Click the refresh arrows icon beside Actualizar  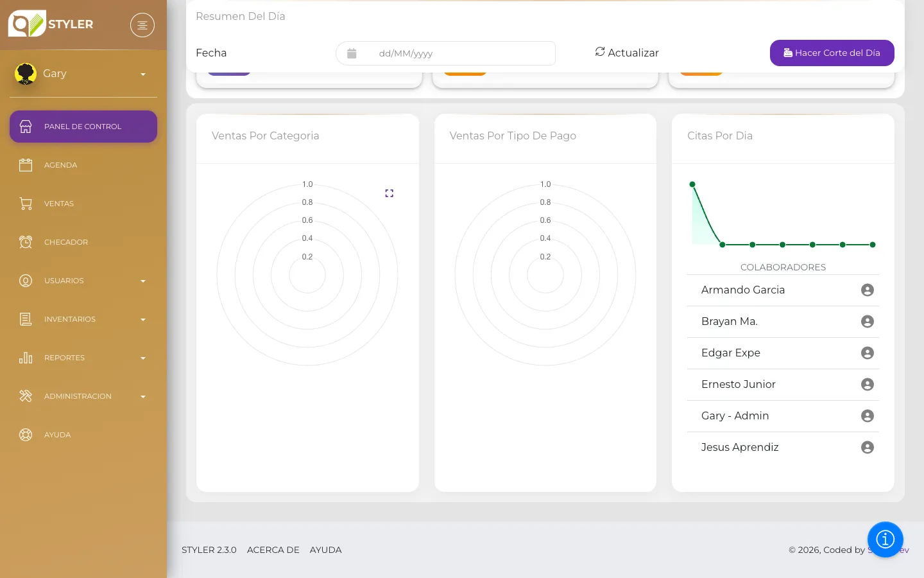600,51
